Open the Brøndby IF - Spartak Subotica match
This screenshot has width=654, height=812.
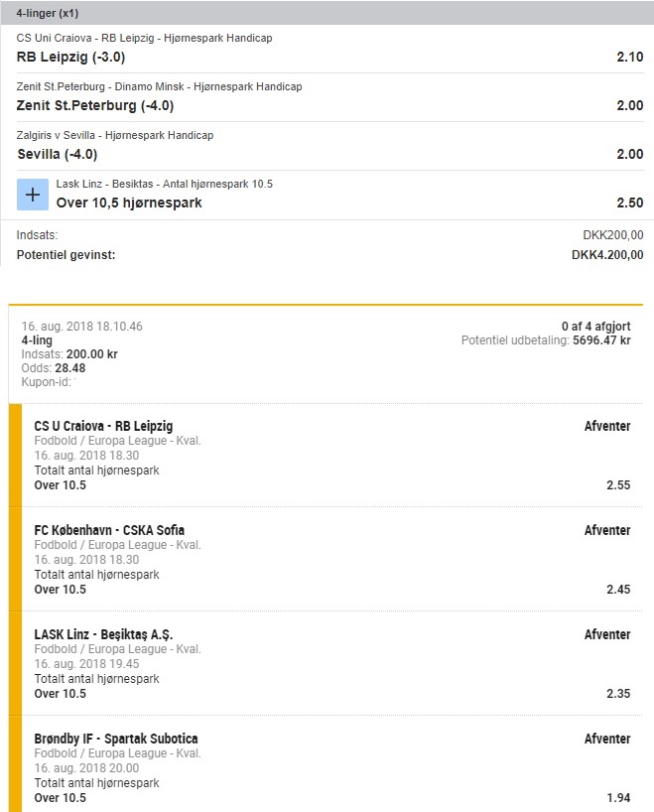[116, 739]
